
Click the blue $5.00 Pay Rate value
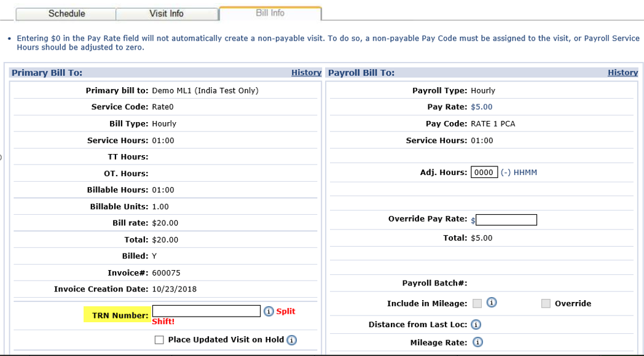coord(481,107)
